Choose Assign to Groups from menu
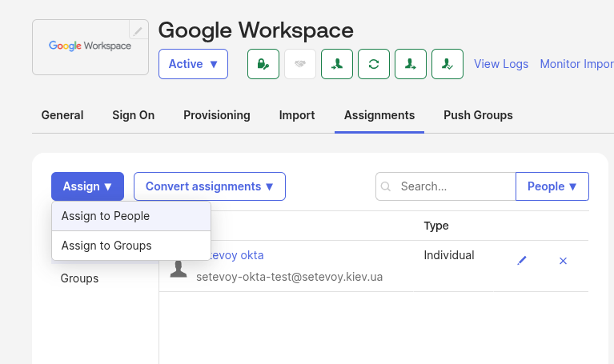 click(106, 246)
